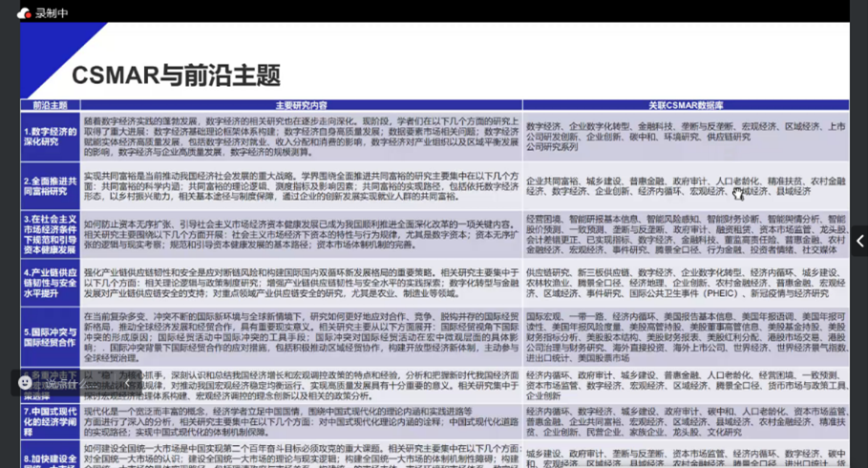The width and height of the screenshot is (868, 468).
Task: Click the CSMAR database cell for 国际冲突 row
Action: point(685,336)
